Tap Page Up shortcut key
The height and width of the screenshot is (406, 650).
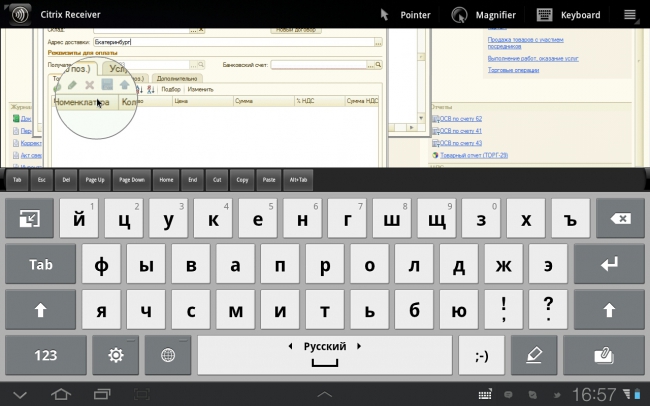[95, 180]
